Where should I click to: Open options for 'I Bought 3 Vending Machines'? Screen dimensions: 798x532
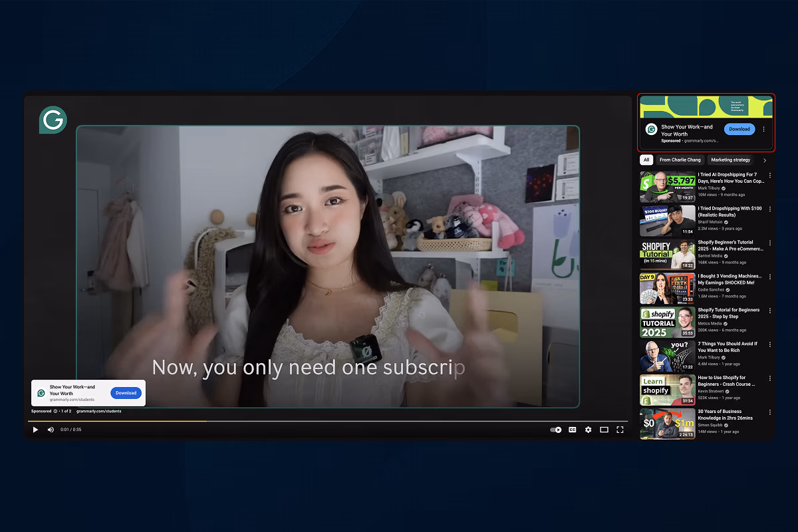pyautogui.click(x=770, y=277)
